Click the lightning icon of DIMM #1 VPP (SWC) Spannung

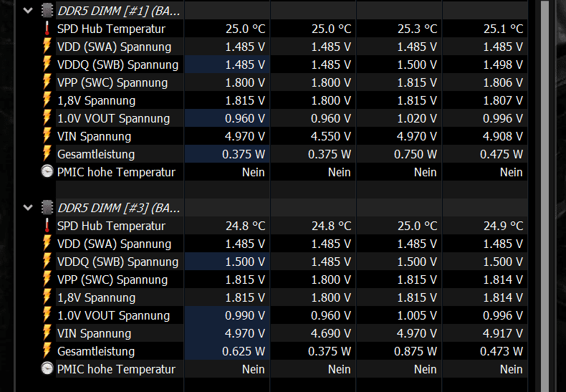coord(47,82)
